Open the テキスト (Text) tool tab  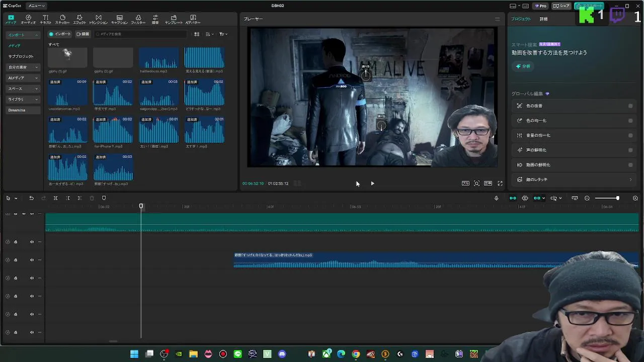(x=45, y=20)
